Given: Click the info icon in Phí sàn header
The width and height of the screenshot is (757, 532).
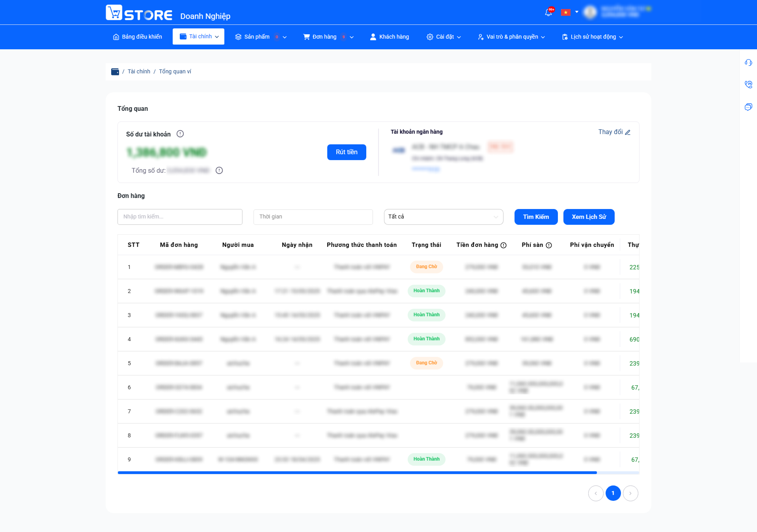Looking at the screenshot, I should click(x=549, y=245).
